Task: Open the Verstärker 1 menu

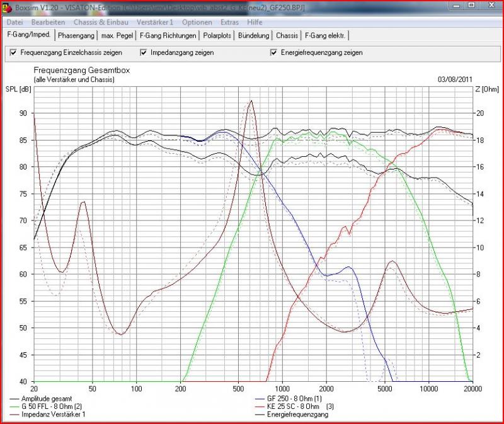Action: click(155, 22)
